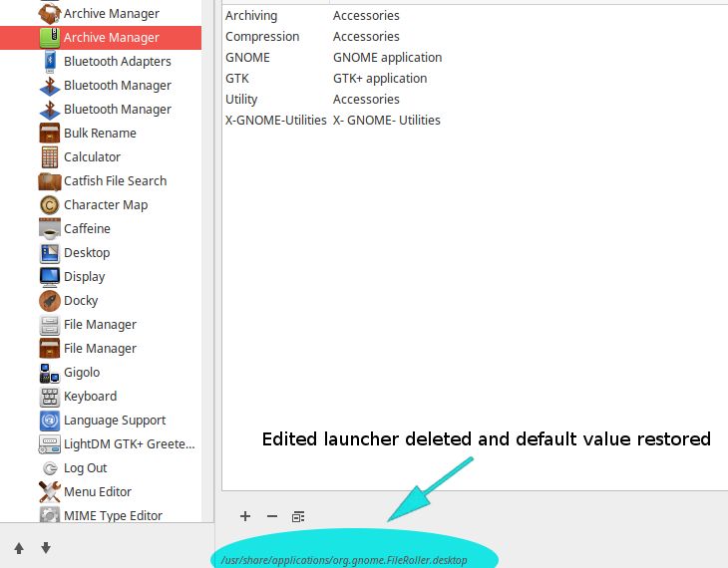This screenshot has width=728, height=568.
Task: Click the GNOME application description cell
Action: coord(387,58)
